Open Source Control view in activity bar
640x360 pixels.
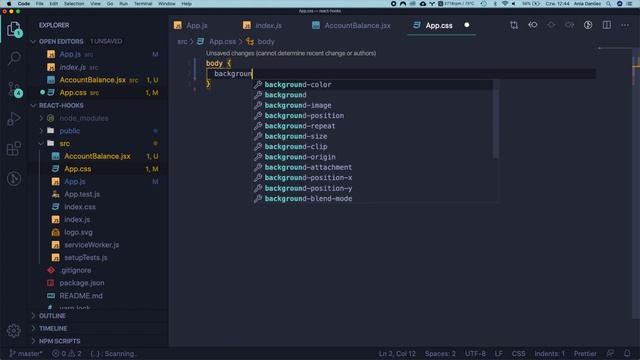(x=14, y=89)
